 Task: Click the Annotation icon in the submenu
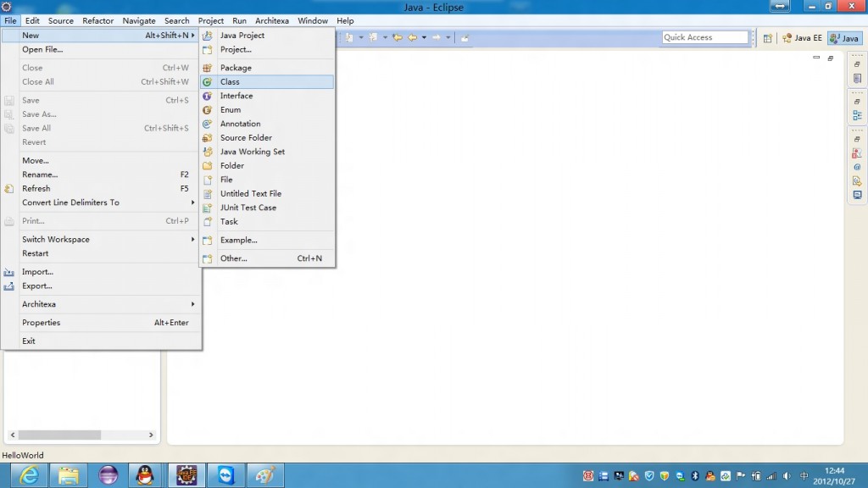[x=207, y=124]
